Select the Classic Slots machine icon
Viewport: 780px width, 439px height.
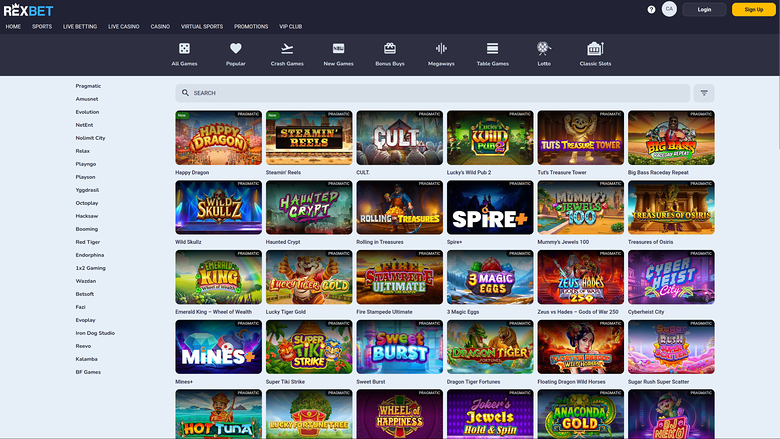coord(595,49)
